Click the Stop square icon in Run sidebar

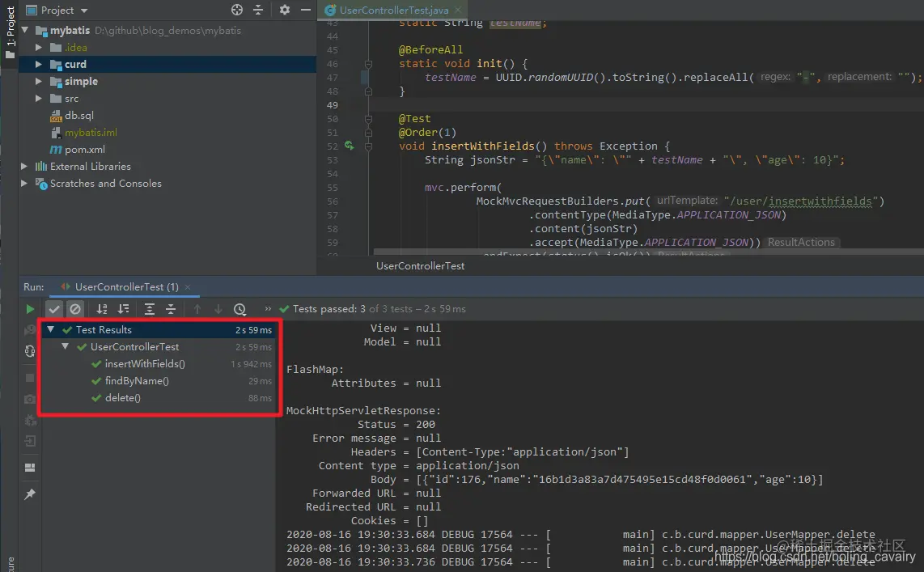29,378
